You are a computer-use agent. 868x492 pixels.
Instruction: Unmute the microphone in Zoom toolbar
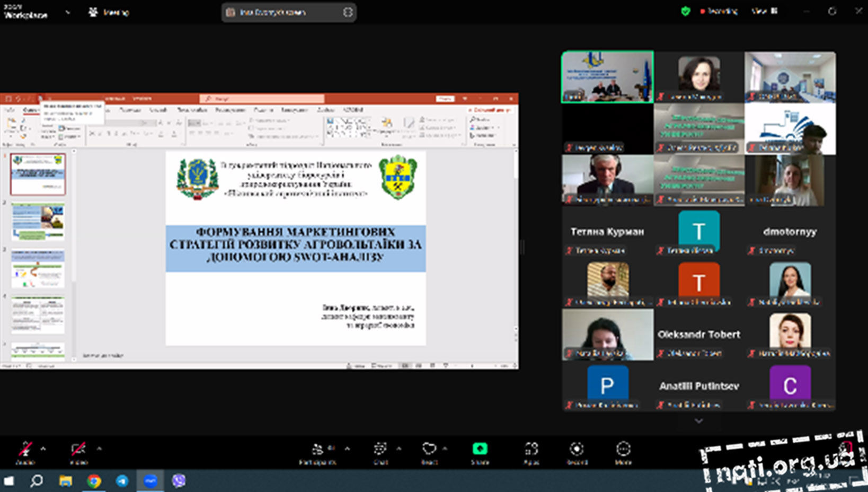coord(25,450)
